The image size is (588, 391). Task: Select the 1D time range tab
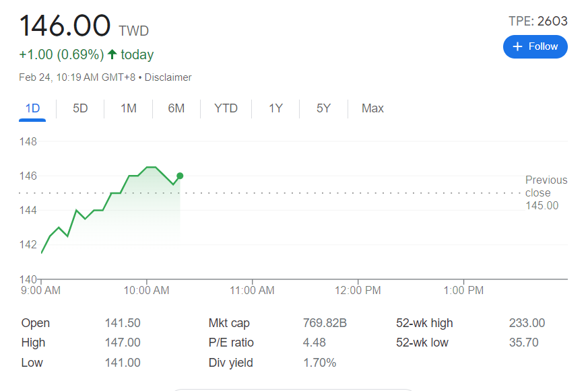(x=32, y=108)
